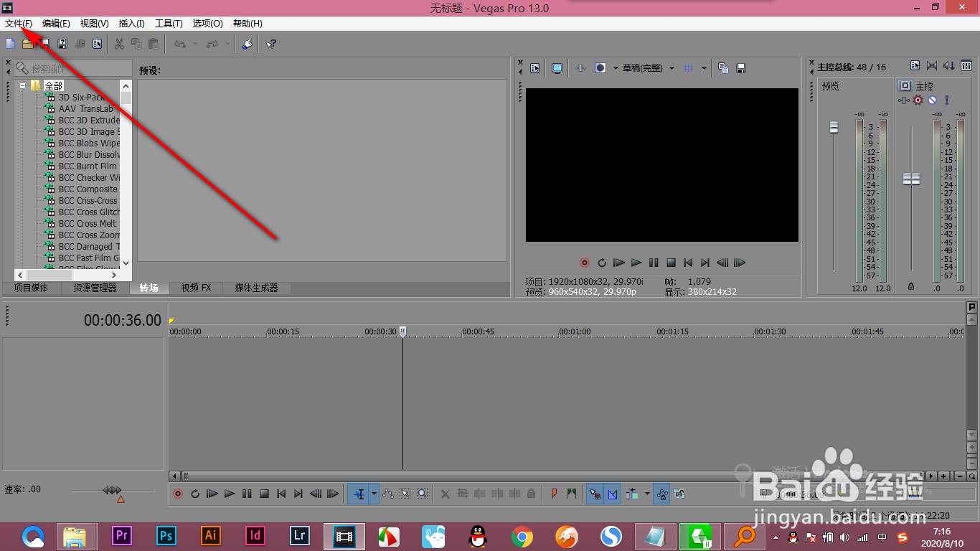Click the Envelope edit tool icon
The image size is (980, 551).
[x=388, y=494]
